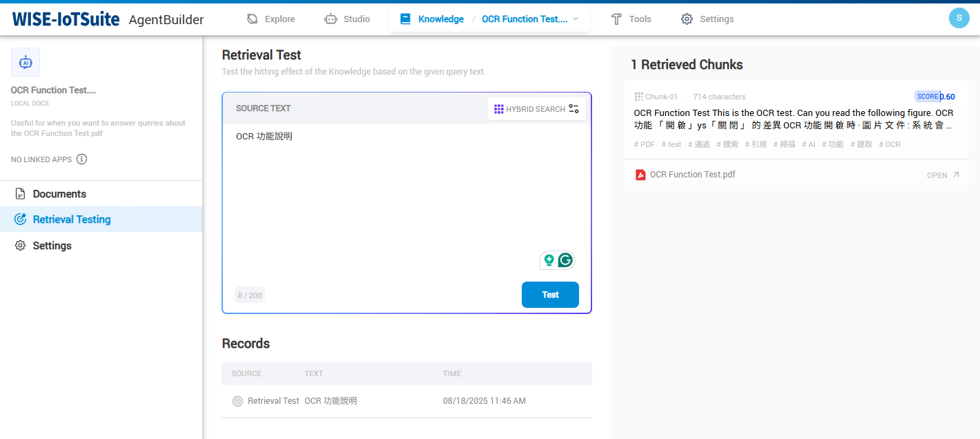Click the top Settings gear icon
Screen dimensions: 980x439
[687, 19]
